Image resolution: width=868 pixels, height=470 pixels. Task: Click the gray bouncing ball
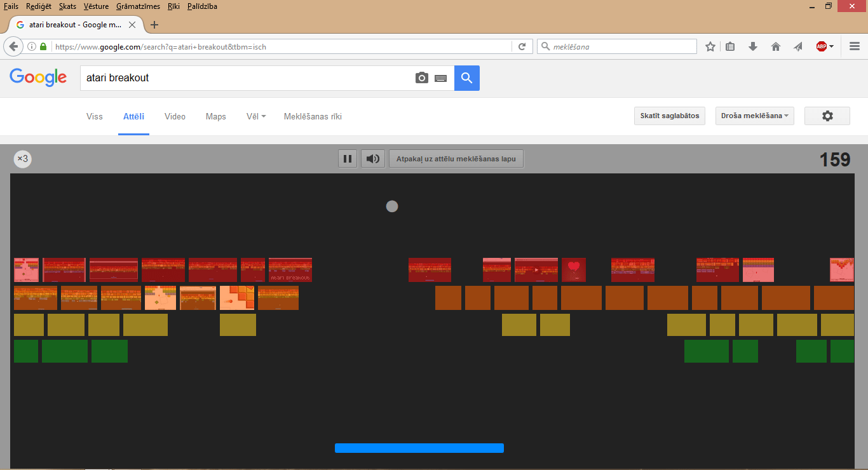pyautogui.click(x=392, y=206)
